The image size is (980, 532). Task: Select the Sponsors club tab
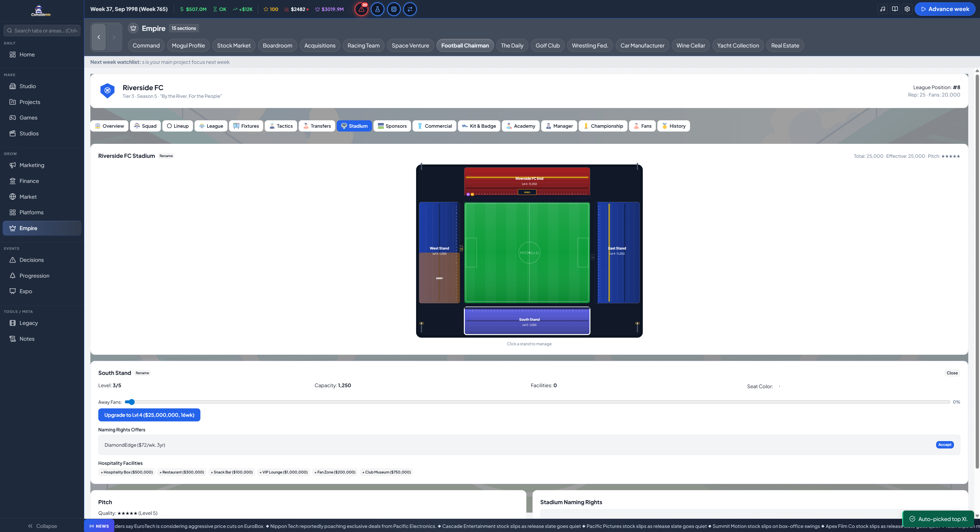click(x=392, y=126)
